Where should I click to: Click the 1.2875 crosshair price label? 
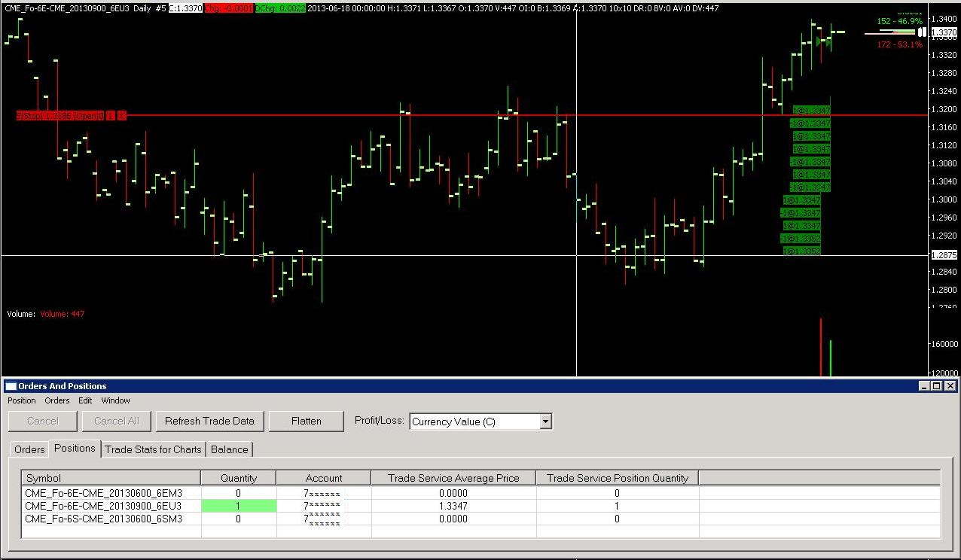944,255
